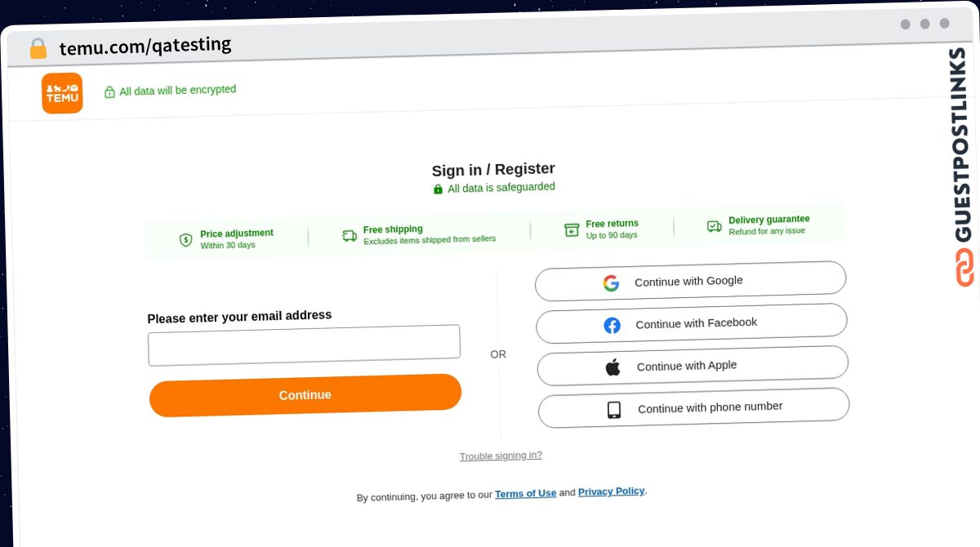
Task: Click the lock icon next to 'All data is safeguarded'
Action: (438, 189)
